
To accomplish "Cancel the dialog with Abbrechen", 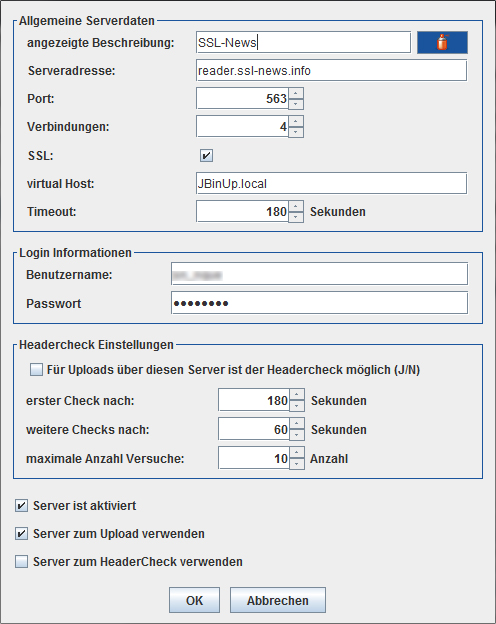I will coord(277,600).
